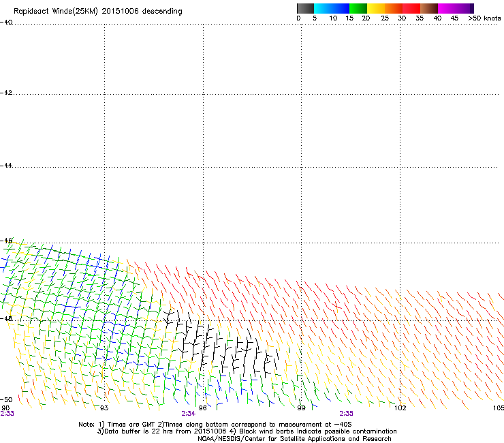Choose the magenta 40-50 knots legend segment
504x443 pixels.
[x=454, y=8]
